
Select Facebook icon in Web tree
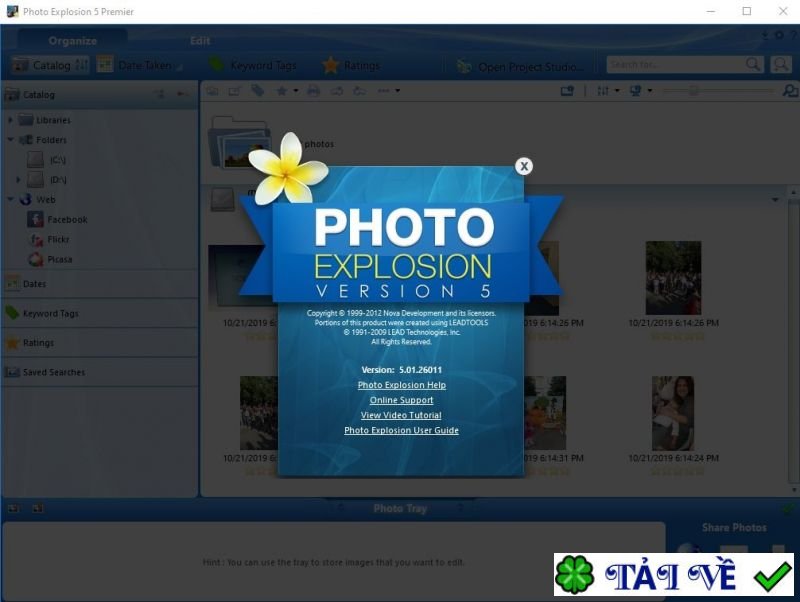(x=36, y=219)
